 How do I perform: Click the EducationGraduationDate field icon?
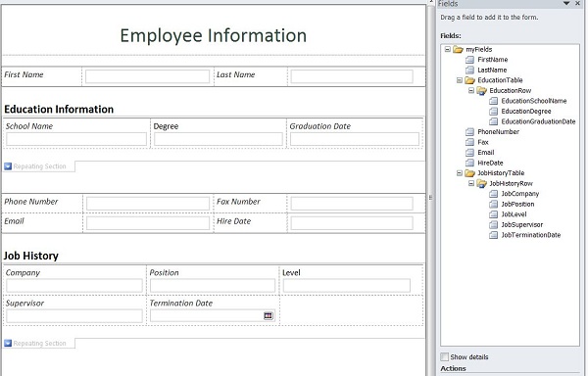[x=494, y=121]
